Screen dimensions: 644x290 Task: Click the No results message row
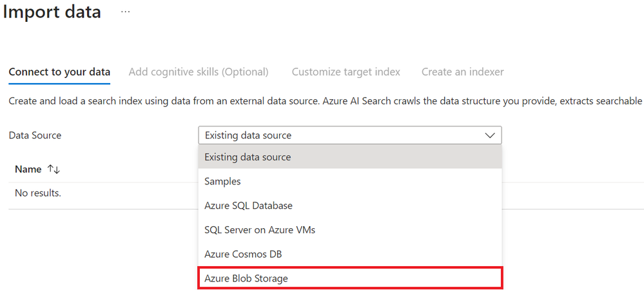coord(38,193)
